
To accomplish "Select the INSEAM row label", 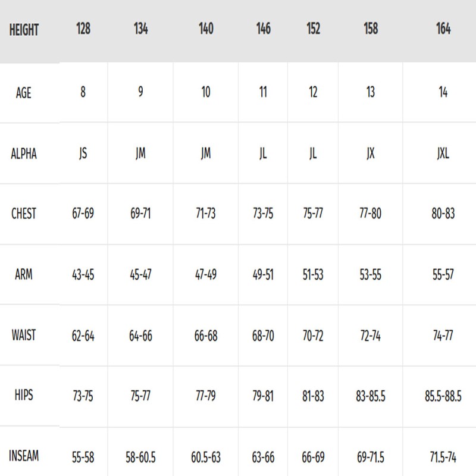I will coord(24,456).
